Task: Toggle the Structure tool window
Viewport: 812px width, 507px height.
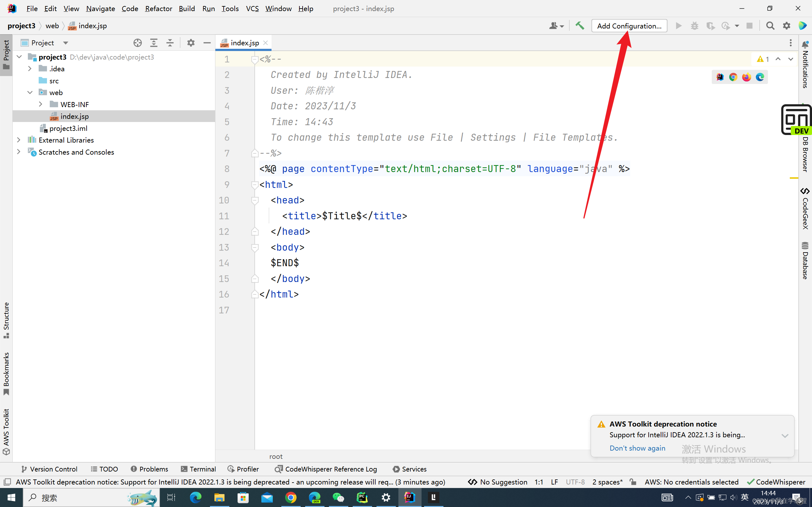Action: 6,320
